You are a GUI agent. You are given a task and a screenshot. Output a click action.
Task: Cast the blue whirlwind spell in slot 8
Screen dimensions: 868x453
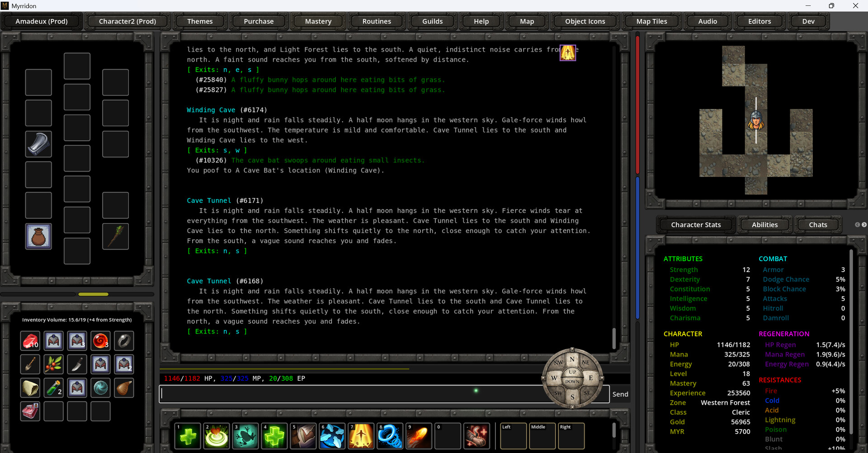point(390,436)
